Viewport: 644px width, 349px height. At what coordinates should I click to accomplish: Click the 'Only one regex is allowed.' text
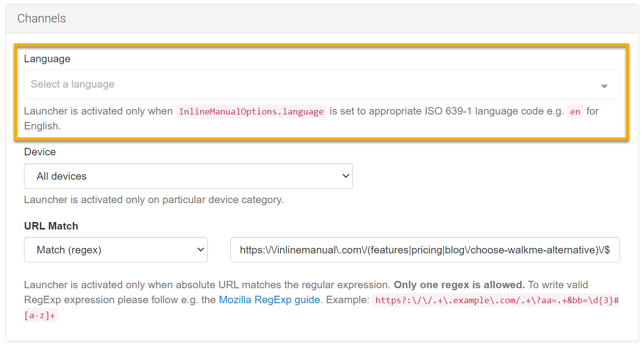tap(459, 285)
